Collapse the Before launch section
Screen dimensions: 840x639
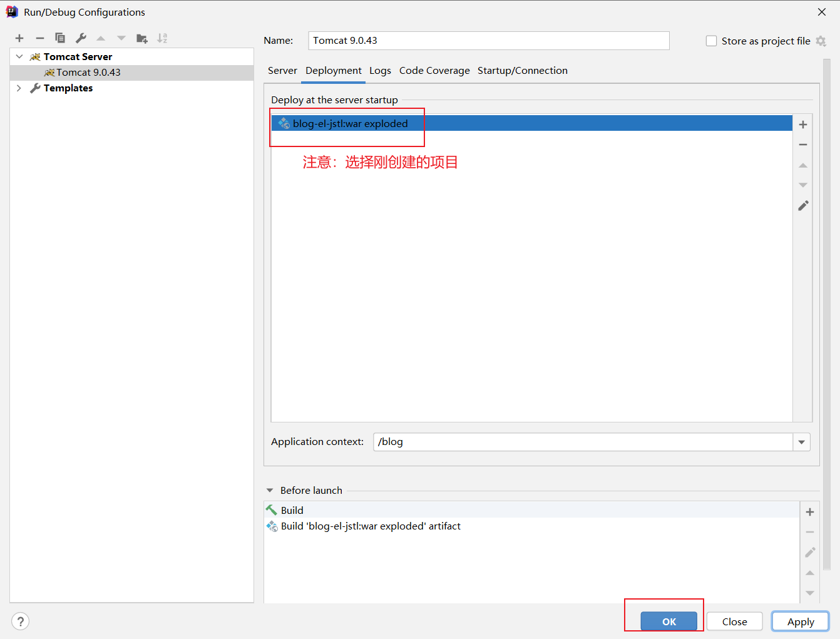270,491
